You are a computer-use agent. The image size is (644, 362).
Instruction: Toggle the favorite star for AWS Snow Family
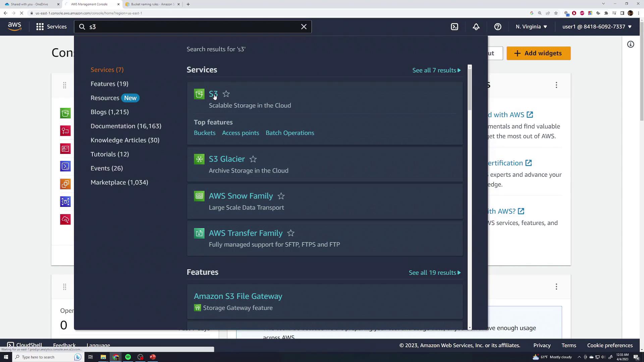pyautogui.click(x=281, y=196)
